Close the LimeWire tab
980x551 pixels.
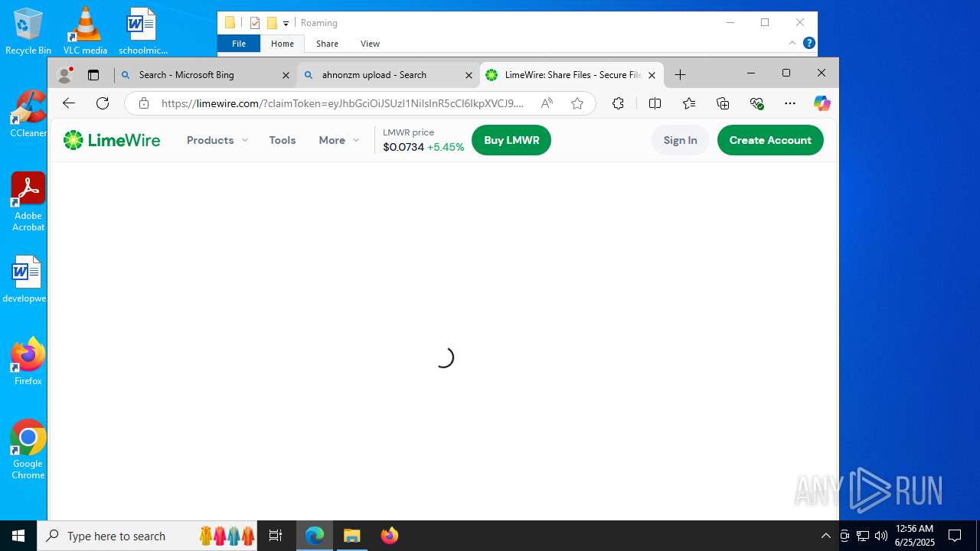(x=652, y=75)
